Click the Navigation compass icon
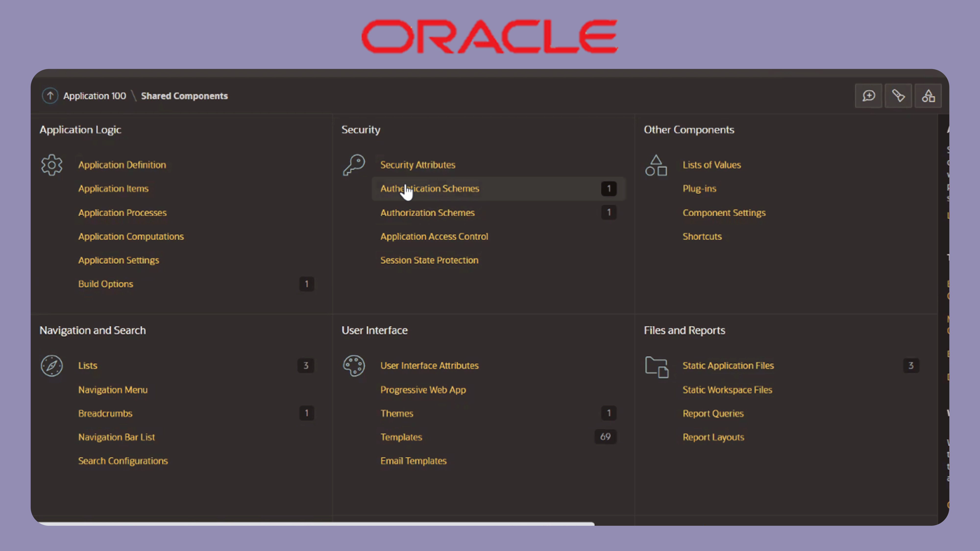The height and width of the screenshot is (551, 980). point(52,366)
